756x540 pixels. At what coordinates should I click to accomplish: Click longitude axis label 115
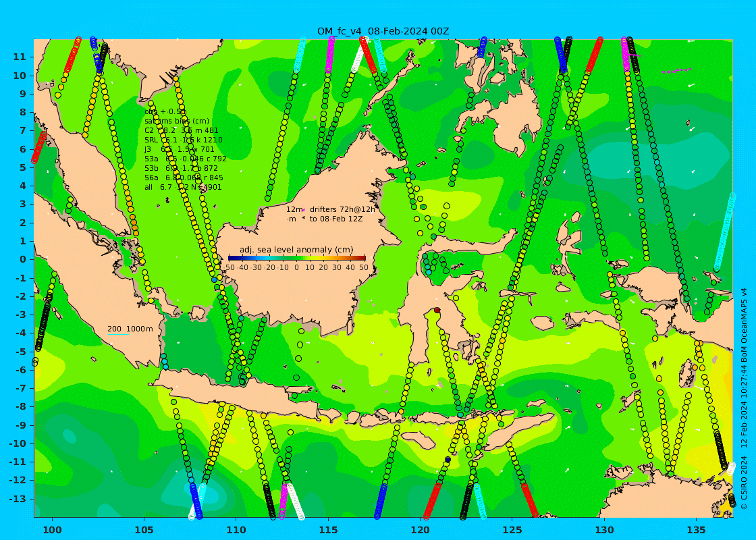click(328, 530)
